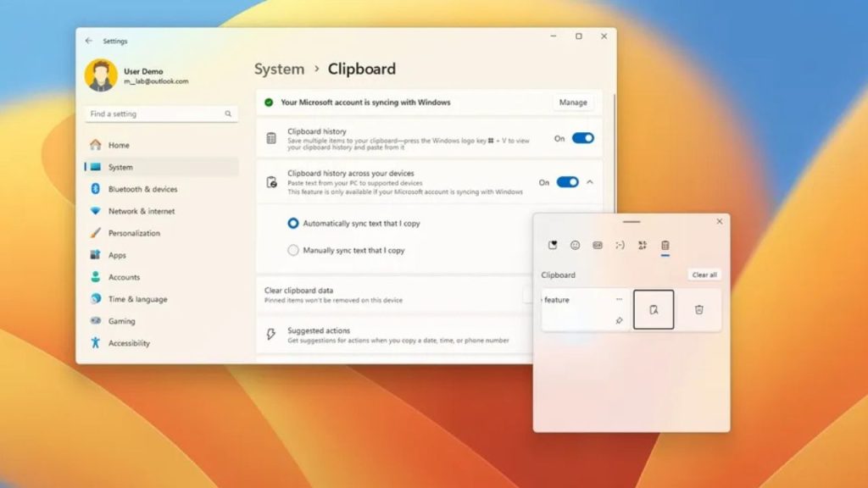Pin the 'feature' clipboard item
The width and height of the screenshot is (868, 488).
pos(619,321)
